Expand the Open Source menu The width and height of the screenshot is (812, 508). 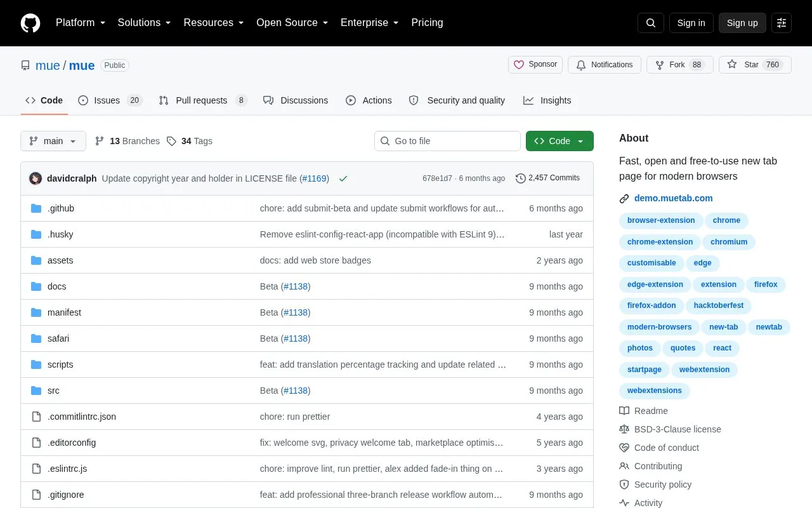tap(292, 23)
